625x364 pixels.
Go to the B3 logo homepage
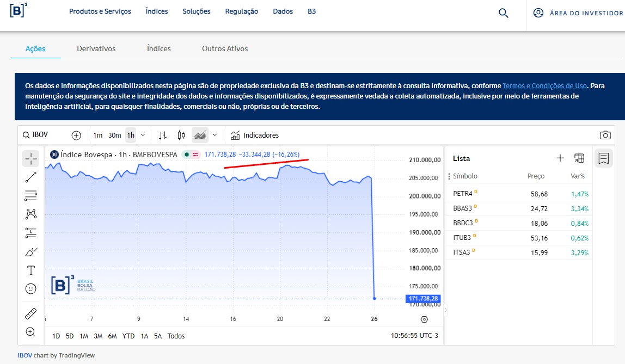19,10
